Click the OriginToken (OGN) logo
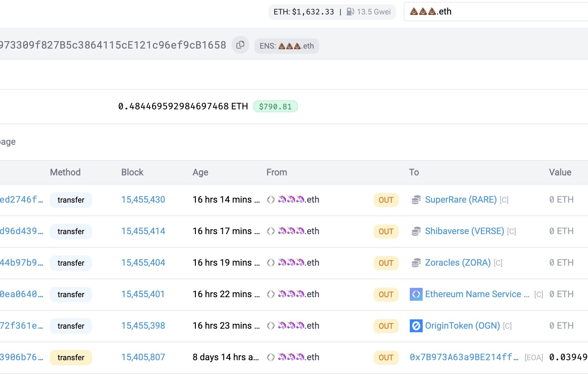588x375 pixels. [416, 325]
